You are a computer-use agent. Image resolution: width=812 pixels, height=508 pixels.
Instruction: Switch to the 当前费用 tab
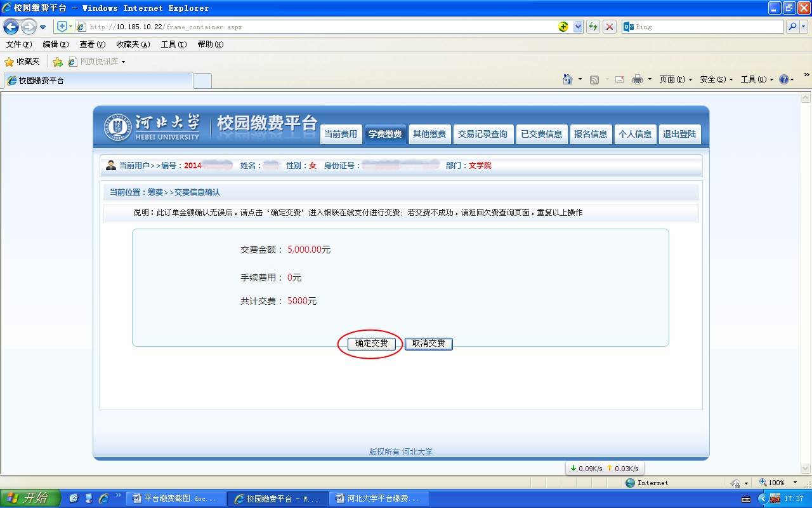(341, 134)
